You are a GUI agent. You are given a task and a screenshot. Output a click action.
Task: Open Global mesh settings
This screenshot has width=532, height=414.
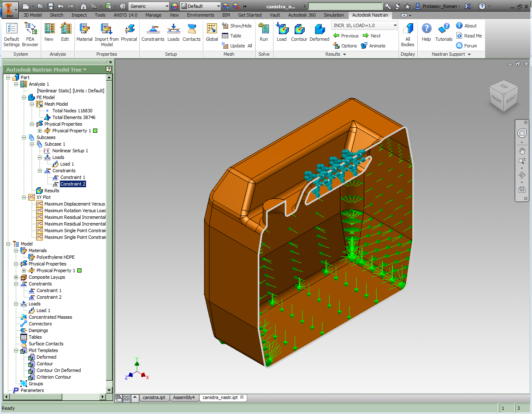coord(212,32)
